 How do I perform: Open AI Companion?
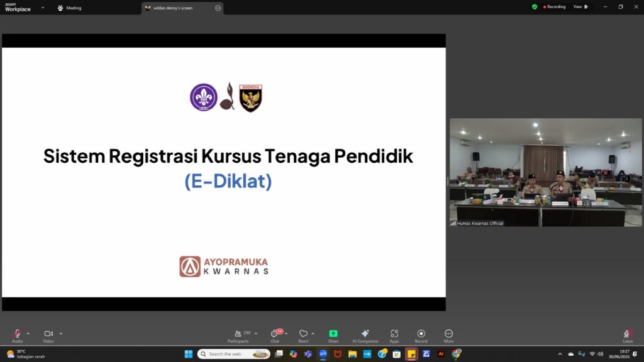(x=365, y=336)
